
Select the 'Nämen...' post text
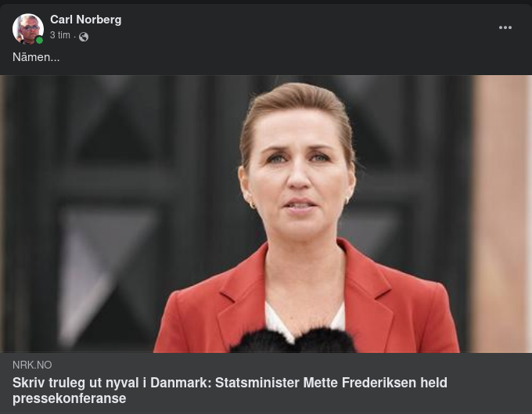coord(36,57)
